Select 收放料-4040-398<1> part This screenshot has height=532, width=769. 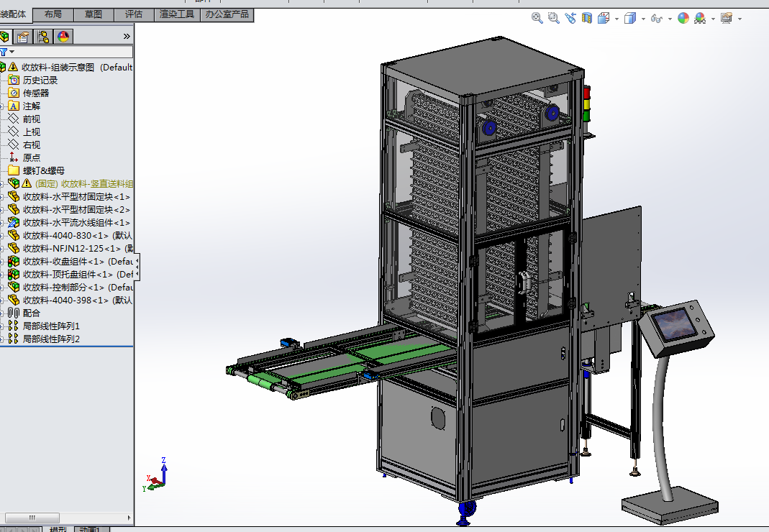pyautogui.click(x=78, y=300)
